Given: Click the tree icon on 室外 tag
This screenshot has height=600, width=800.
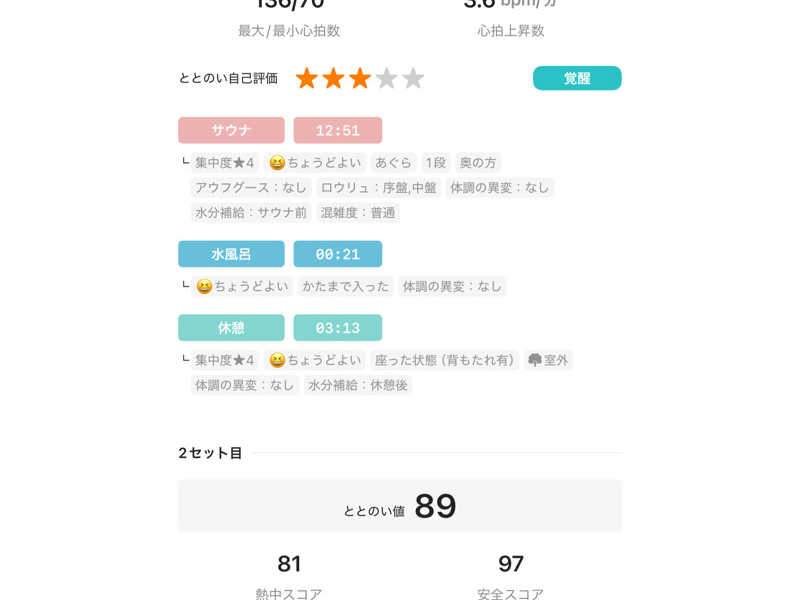Looking at the screenshot, I should coord(535,360).
